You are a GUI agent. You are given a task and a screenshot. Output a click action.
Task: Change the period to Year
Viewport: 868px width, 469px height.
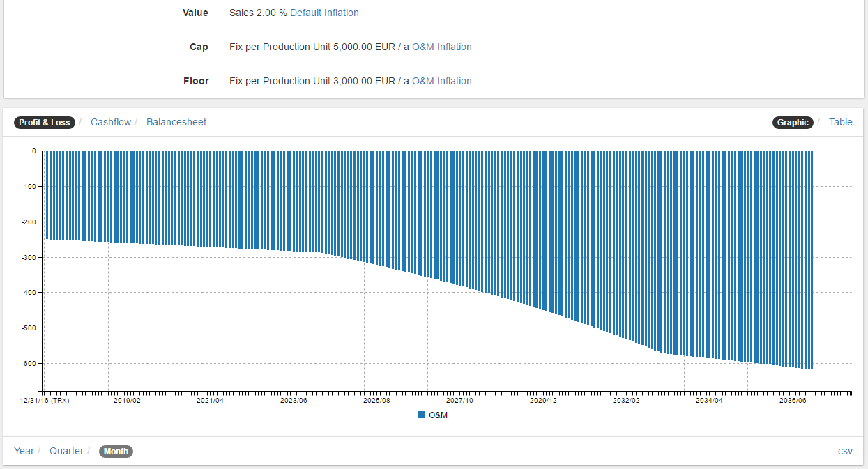(x=24, y=451)
